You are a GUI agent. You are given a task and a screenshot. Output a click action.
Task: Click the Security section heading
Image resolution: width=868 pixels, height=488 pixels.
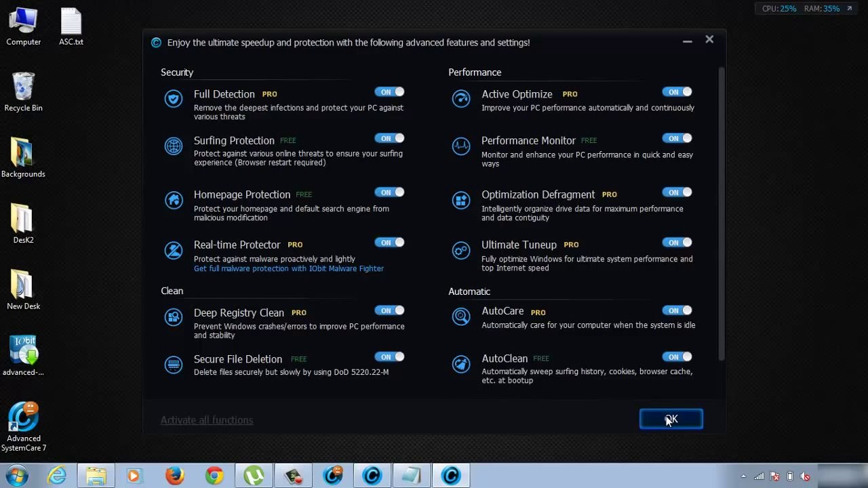coord(177,73)
